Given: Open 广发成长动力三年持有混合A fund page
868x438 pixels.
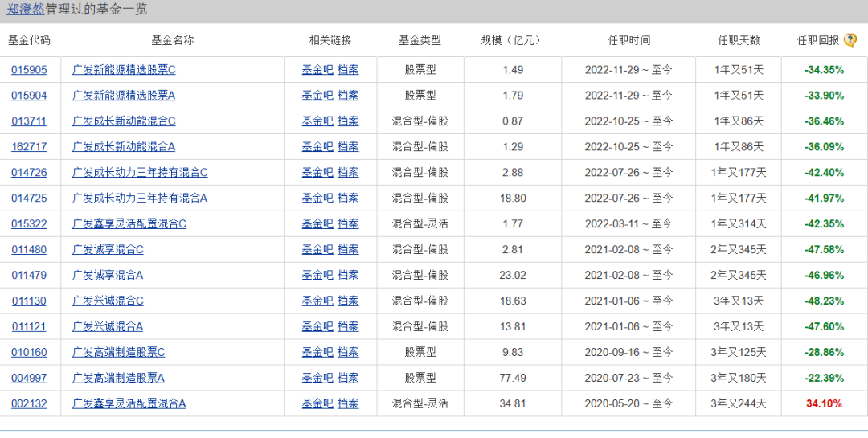Looking at the screenshot, I should point(140,199).
